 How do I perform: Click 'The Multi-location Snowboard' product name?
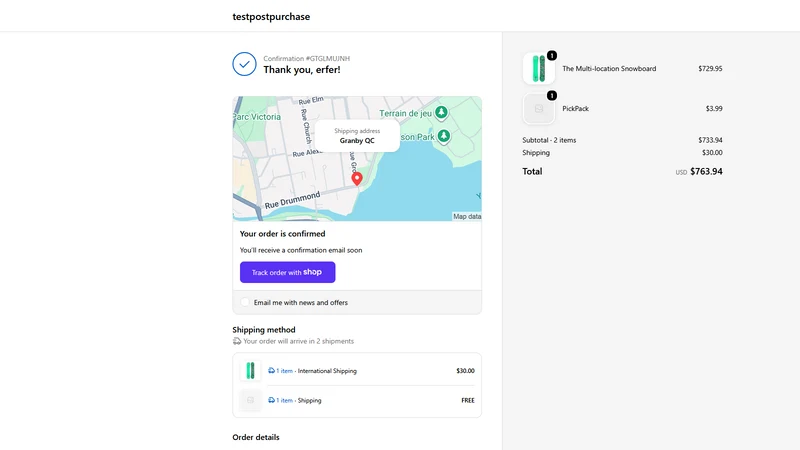pos(609,68)
